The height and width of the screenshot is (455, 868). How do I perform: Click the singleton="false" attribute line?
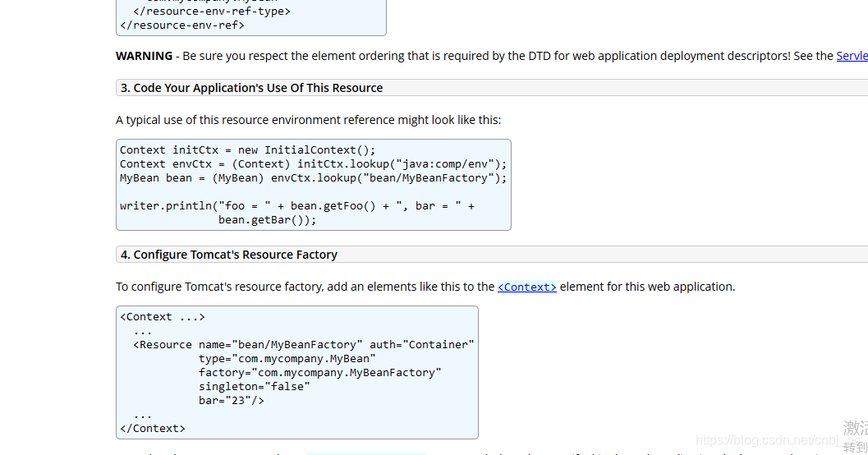point(254,386)
